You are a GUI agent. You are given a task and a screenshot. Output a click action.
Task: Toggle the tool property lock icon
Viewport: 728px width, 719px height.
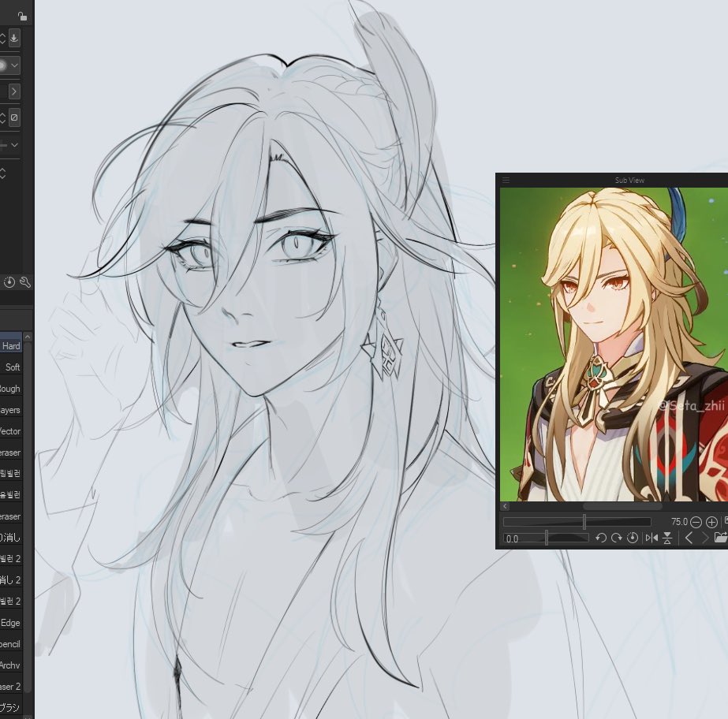22,17
